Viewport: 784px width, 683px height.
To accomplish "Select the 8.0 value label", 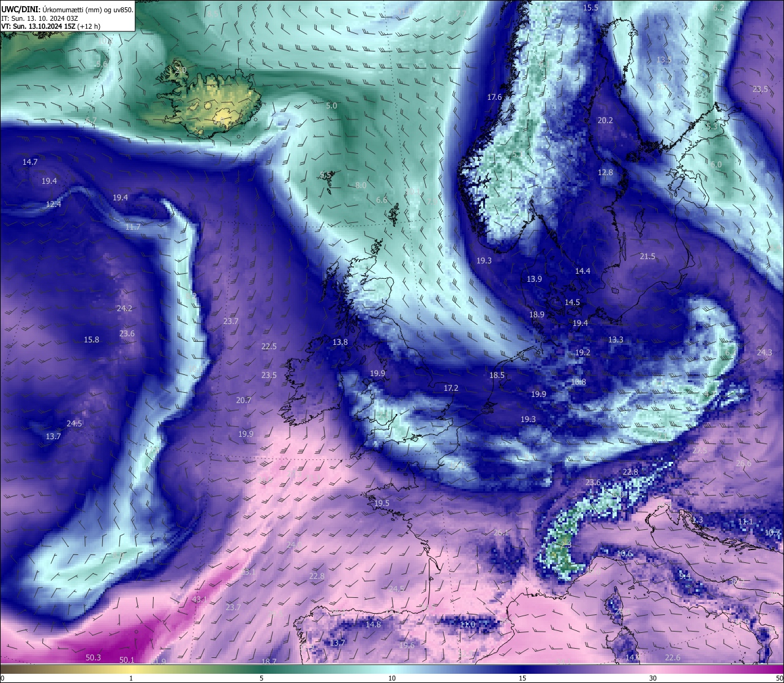I will coord(361,185).
